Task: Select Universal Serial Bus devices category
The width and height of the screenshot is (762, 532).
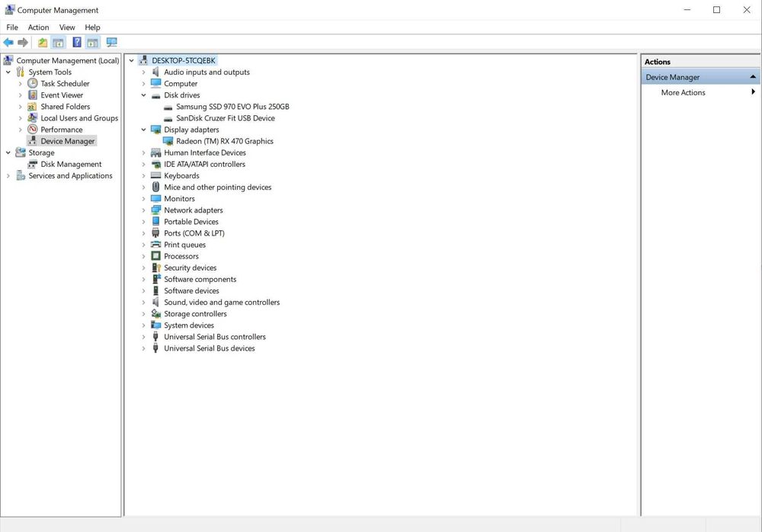Action: pos(210,348)
